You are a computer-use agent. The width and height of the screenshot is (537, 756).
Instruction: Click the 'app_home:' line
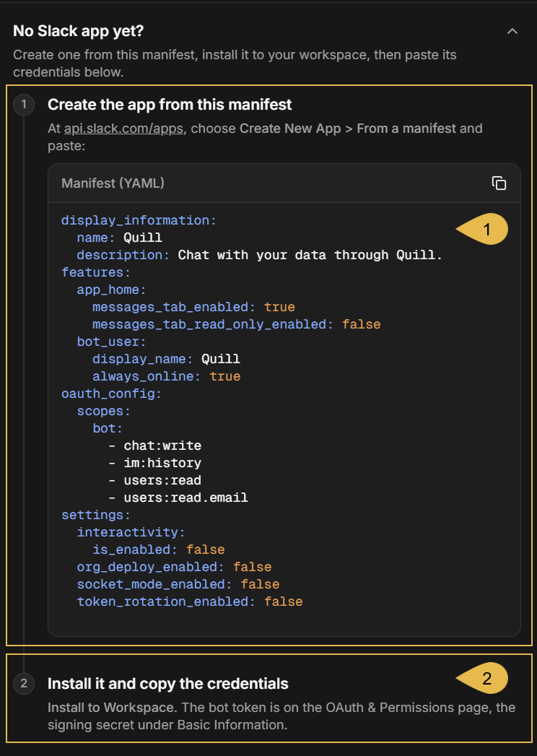pos(111,290)
